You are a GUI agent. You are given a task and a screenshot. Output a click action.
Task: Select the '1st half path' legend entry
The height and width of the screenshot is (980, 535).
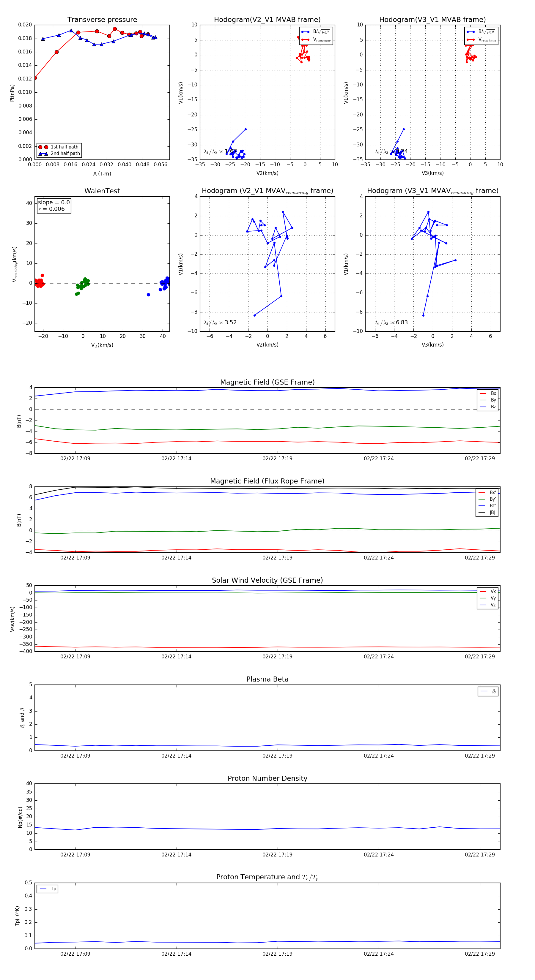pyautogui.click(x=59, y=147)
